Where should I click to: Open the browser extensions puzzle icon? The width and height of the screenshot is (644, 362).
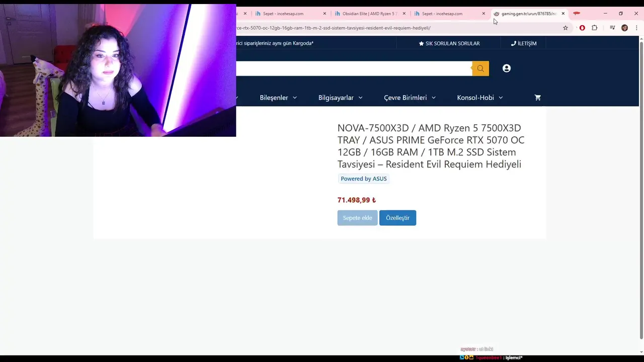[x=594, y=28]
